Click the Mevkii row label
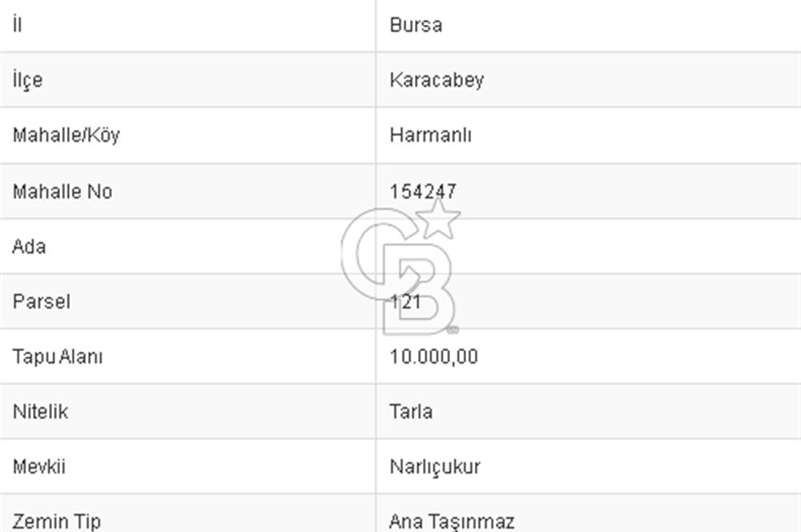 click(x=39, y=466)
